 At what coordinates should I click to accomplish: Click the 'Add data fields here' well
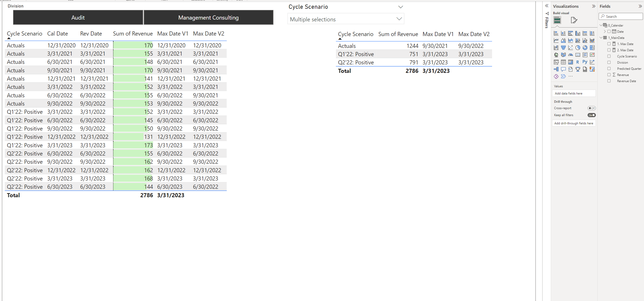click(574, 93)
